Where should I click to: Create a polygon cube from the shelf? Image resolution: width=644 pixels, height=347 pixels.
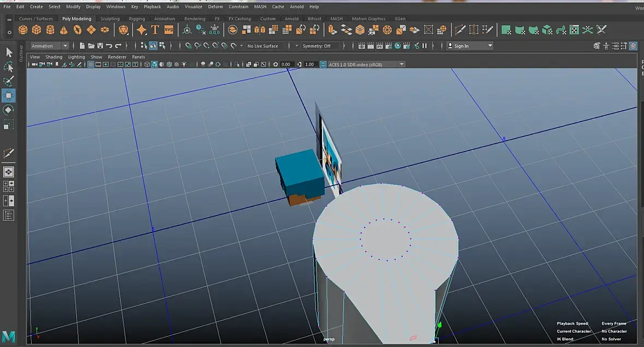37,30
